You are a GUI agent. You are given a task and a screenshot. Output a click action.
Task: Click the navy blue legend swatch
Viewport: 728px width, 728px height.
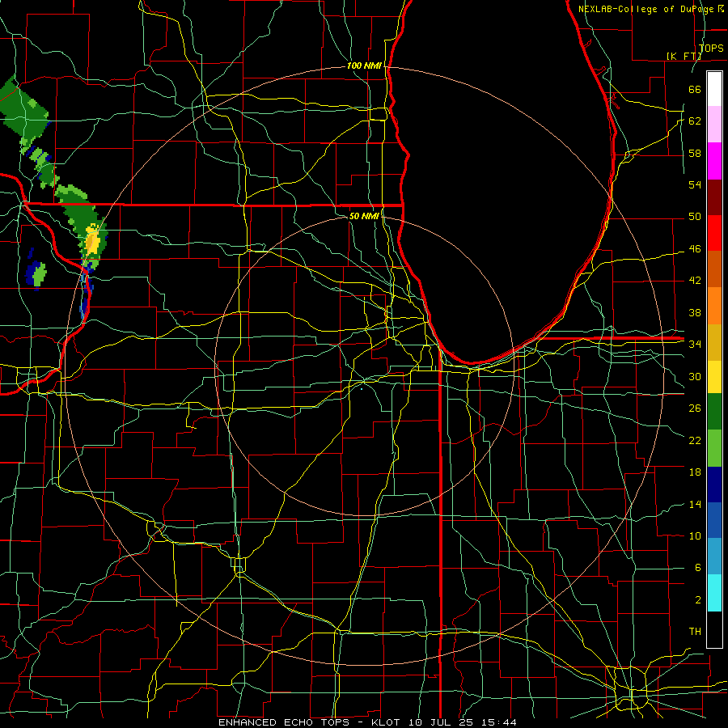pos(714,485)
